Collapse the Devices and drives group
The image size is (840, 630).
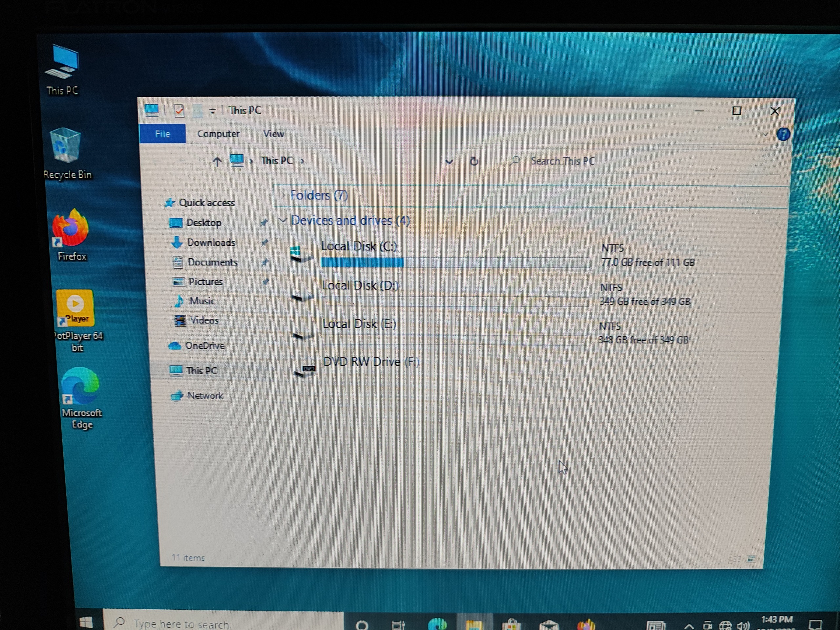tap(283, 220)
